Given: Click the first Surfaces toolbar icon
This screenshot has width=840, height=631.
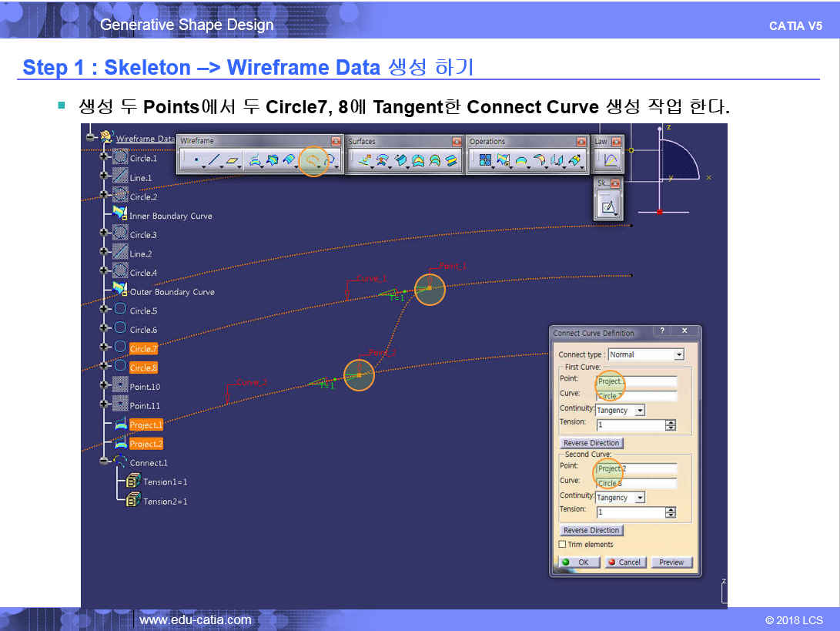Looking at the screenshot, I should 364,160.
